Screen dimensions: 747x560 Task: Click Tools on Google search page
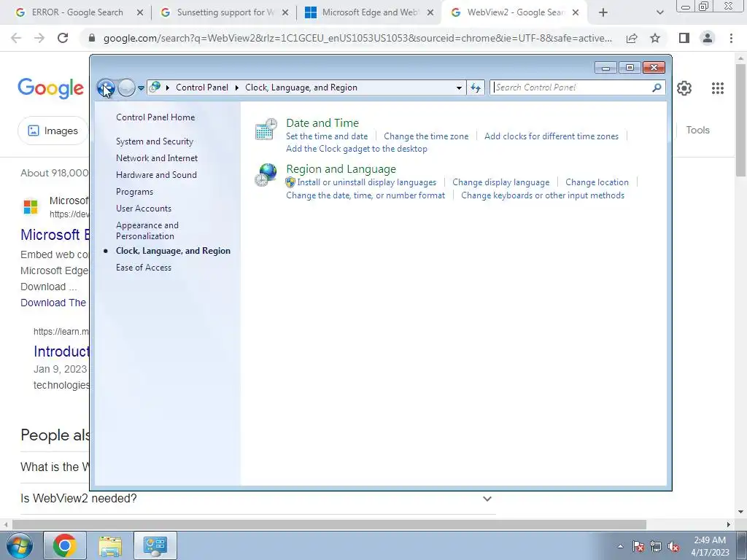pos(698,130)
